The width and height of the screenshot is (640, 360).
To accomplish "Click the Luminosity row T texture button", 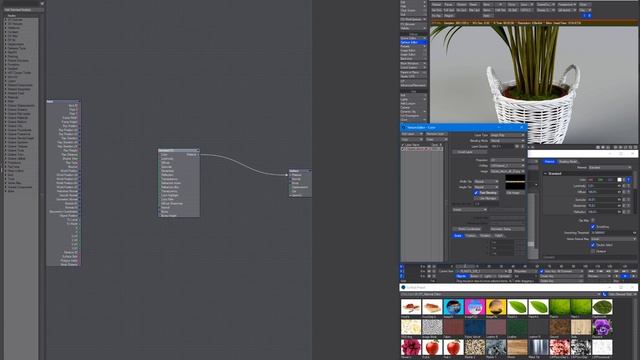I will [629, 186].
